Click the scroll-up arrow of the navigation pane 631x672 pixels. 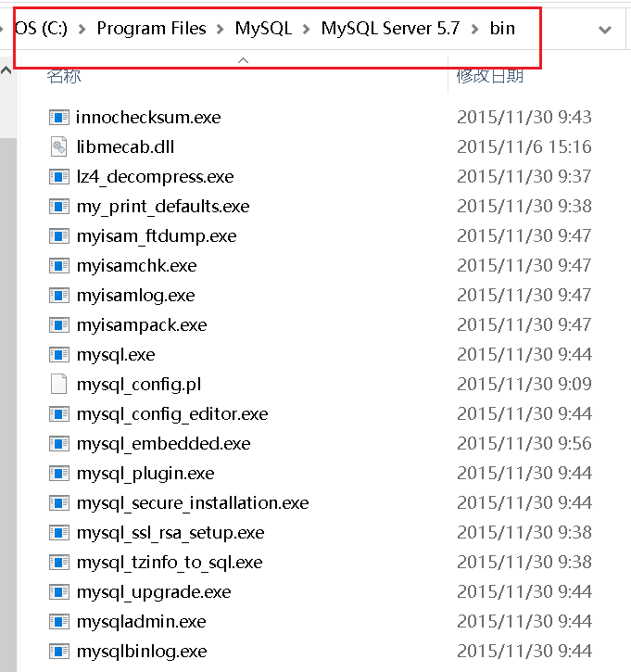6,70
